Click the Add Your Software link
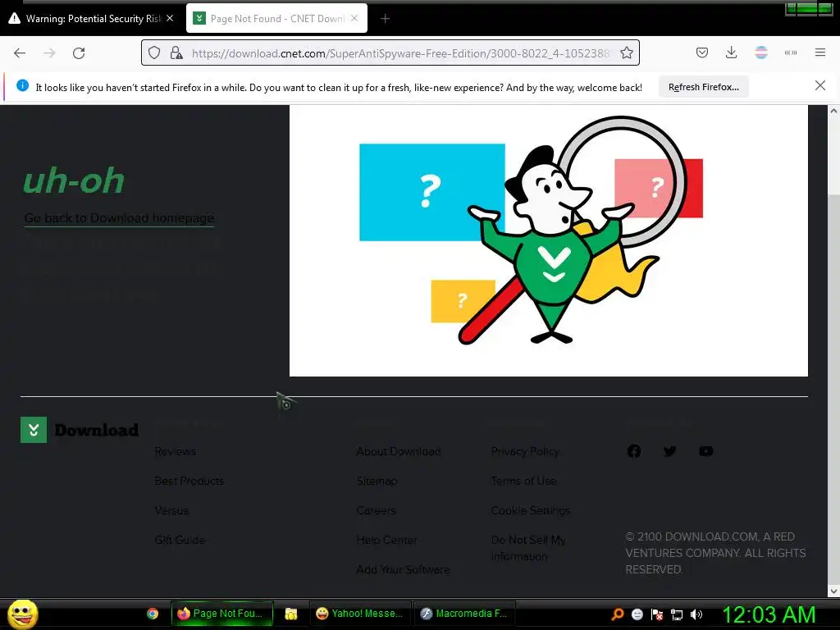The width and height of the screenshot is (840, 630). tap(403, 569)
